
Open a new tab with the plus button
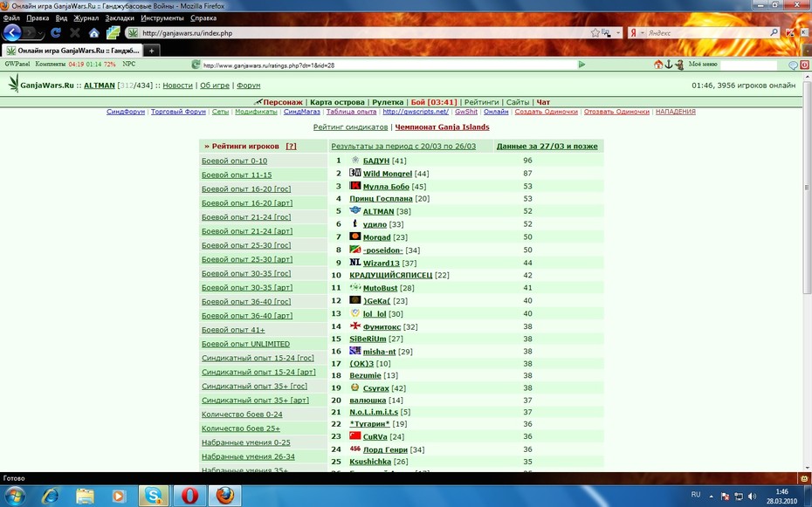151,51
